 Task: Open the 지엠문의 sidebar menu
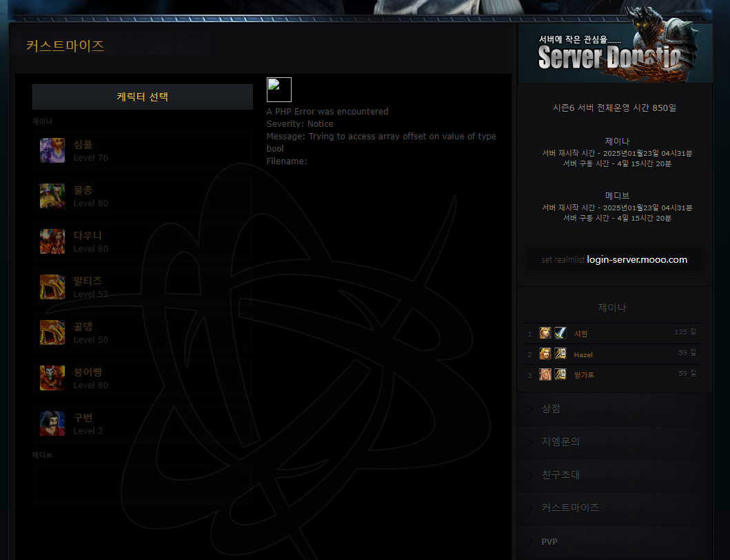pyautogui.click(x=615, y=442)
